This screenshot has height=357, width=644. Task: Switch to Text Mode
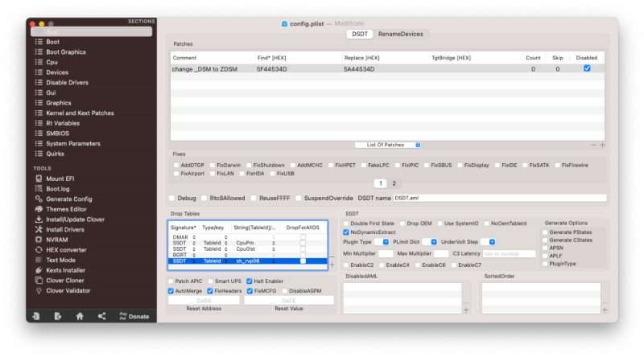(60, 261)
